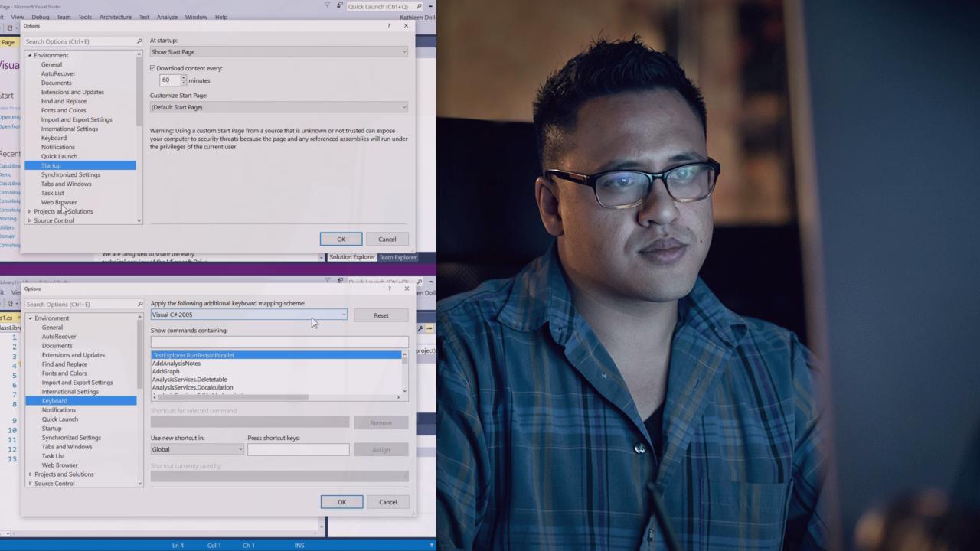Click search magnifier in bottom Options dialog
This screenshot has height=551, width=980.
click(x=140, y=304)
